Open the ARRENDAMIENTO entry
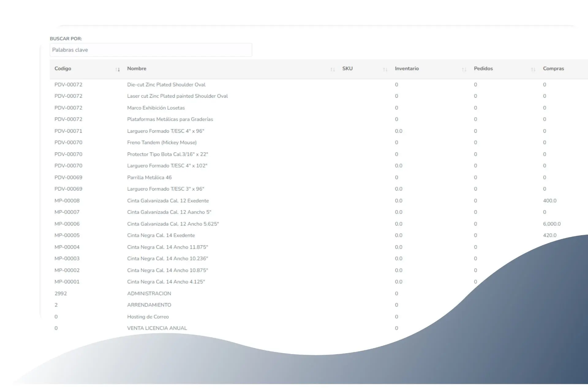 (x=149, y=305)
